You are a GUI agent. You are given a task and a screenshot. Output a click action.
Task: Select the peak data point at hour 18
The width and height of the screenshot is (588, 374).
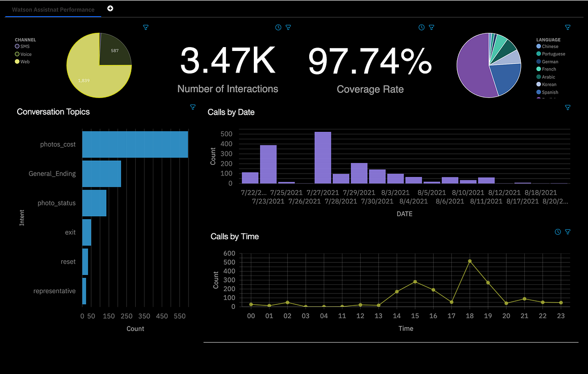click(x=469, y=261)
